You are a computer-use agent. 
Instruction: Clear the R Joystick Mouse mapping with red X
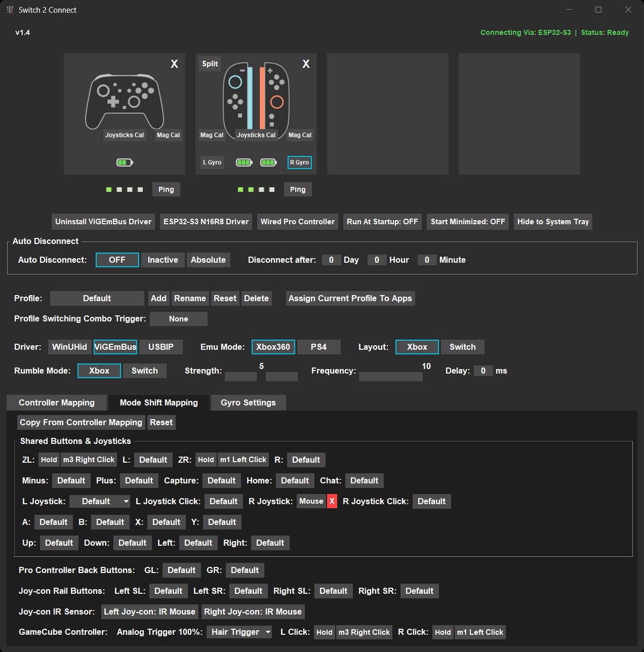[x=332, y=501]
